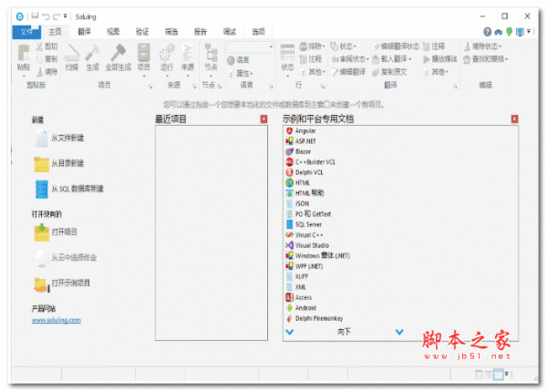This screenshot has height=392, width=547.
Task: Close the Samples (示例和平台专用文档) panel
Action: (514, 119)
